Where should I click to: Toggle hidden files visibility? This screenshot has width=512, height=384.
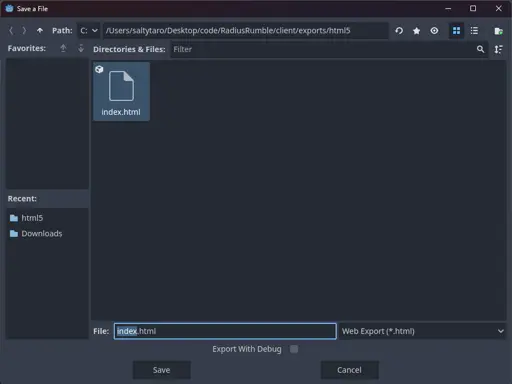pyautogui.click(x=434, y=31)
